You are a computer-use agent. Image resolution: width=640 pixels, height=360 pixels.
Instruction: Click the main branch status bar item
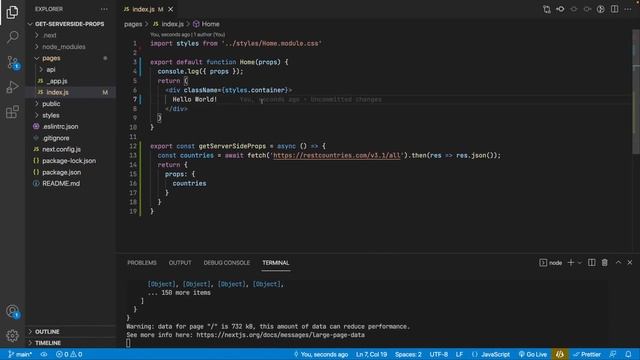coord(20,354)
